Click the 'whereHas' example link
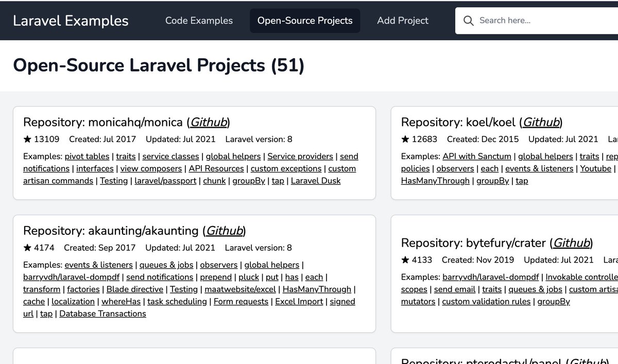The height and width of the screenshot is (364, 618). 121,302
